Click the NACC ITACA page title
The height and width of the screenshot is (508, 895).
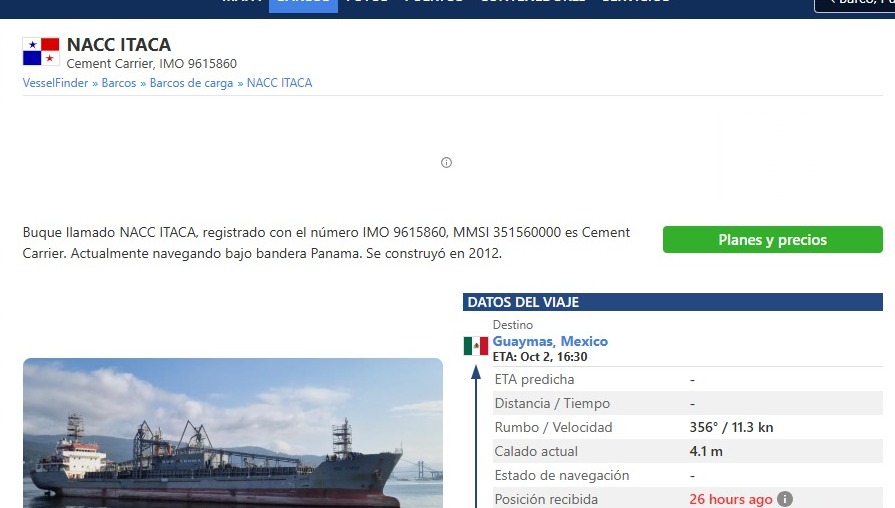coord(119,45)
